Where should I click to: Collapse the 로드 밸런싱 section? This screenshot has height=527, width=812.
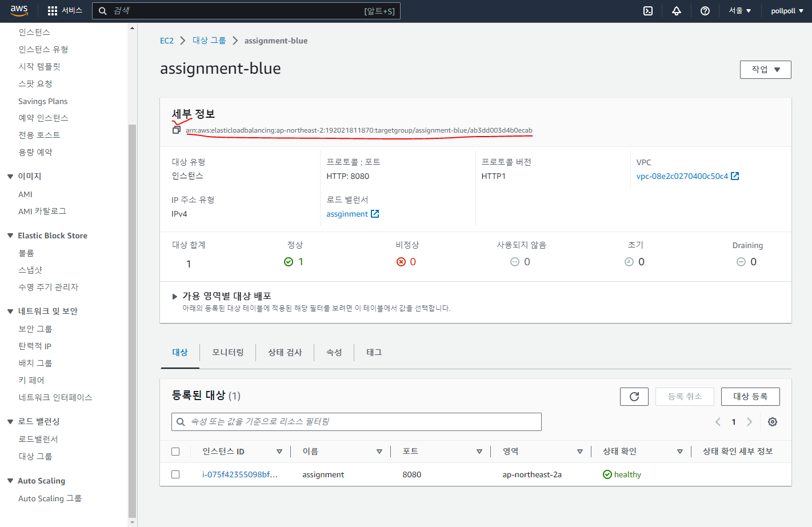click(x=10, y=422)
